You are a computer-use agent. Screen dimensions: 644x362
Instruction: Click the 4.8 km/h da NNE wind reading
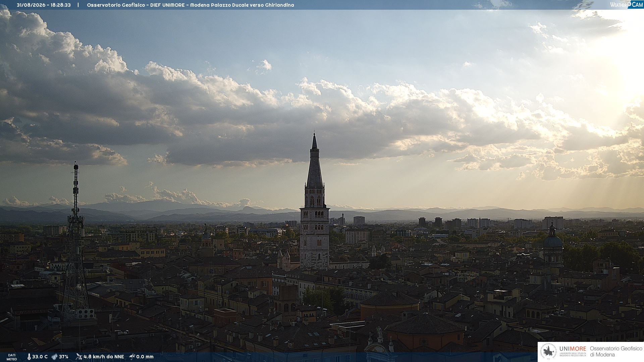point(104,357)
